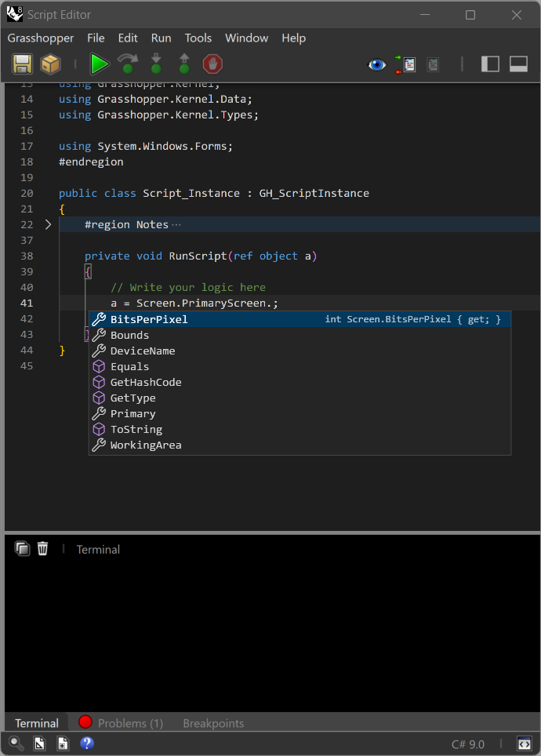Click the Grasshopper component box icon
The image size is (541, 756).
click(49, 64)
